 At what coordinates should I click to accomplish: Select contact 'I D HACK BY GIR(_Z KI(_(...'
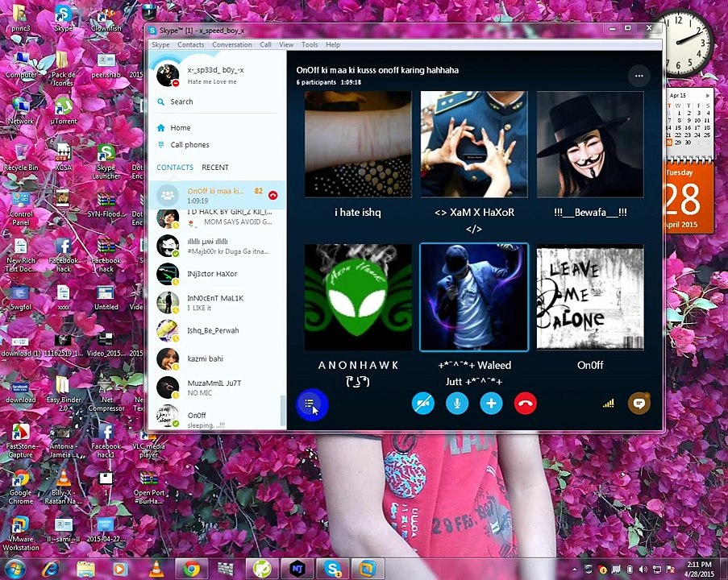(218, 218)
